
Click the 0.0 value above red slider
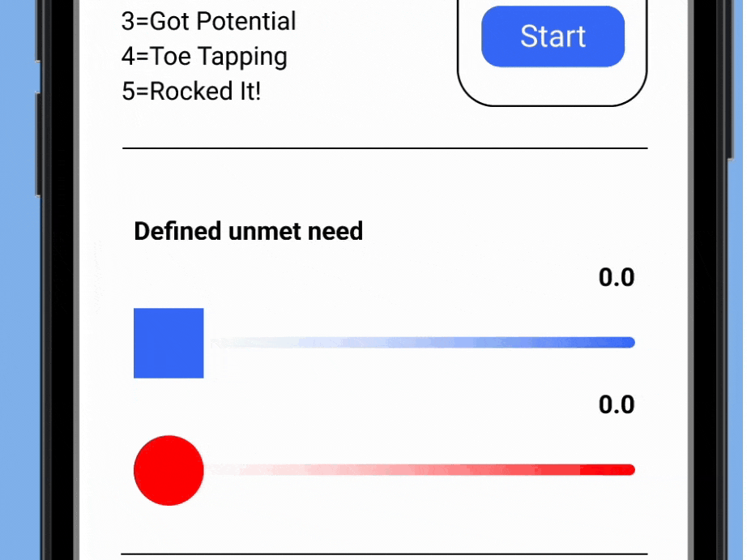(x=617, y=404)
